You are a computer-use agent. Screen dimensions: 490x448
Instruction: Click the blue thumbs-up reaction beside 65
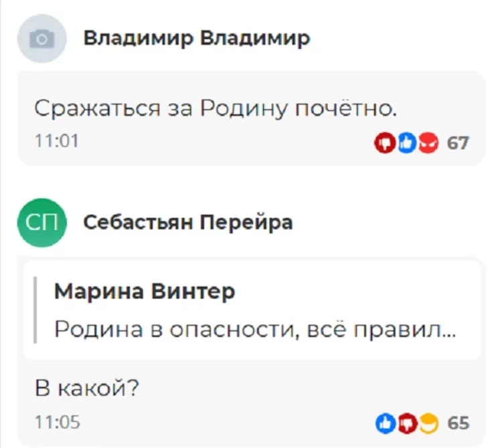[386, 423]
